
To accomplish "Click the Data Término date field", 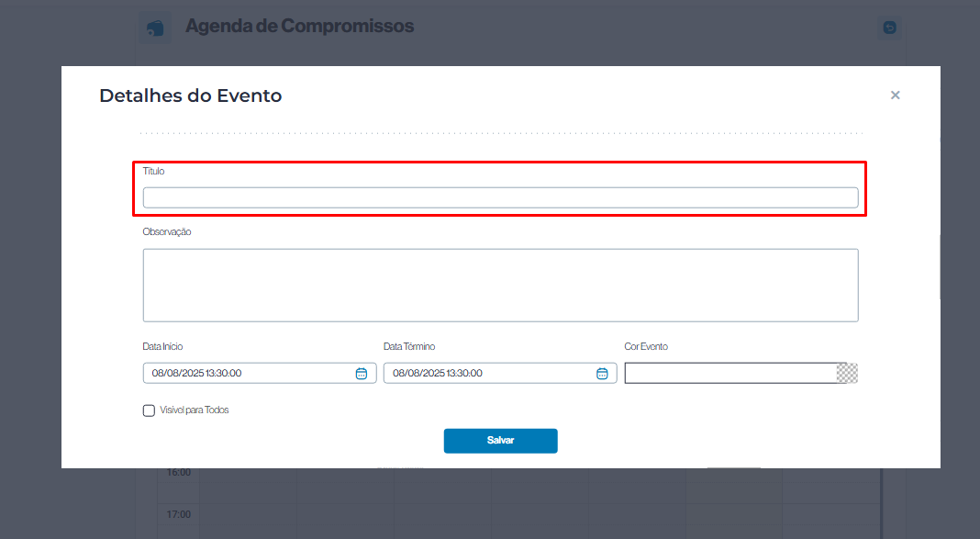I will click(500, 374).
